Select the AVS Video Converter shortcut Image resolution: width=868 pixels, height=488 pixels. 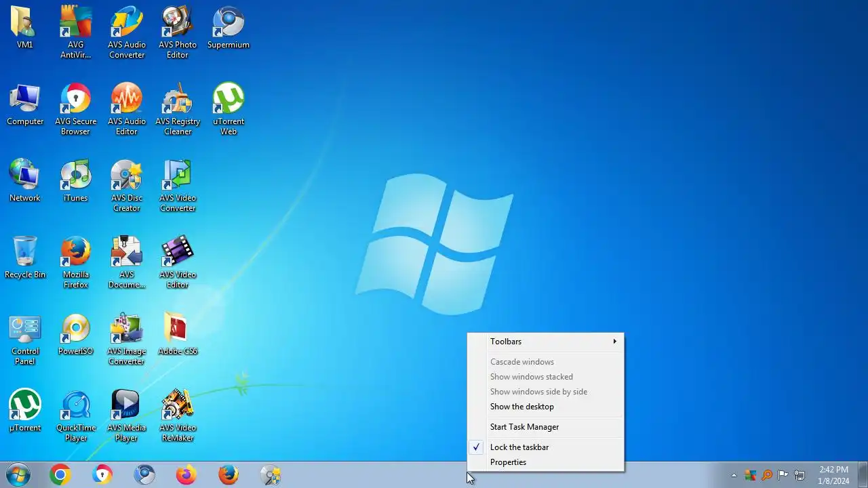tap(178, 185)
